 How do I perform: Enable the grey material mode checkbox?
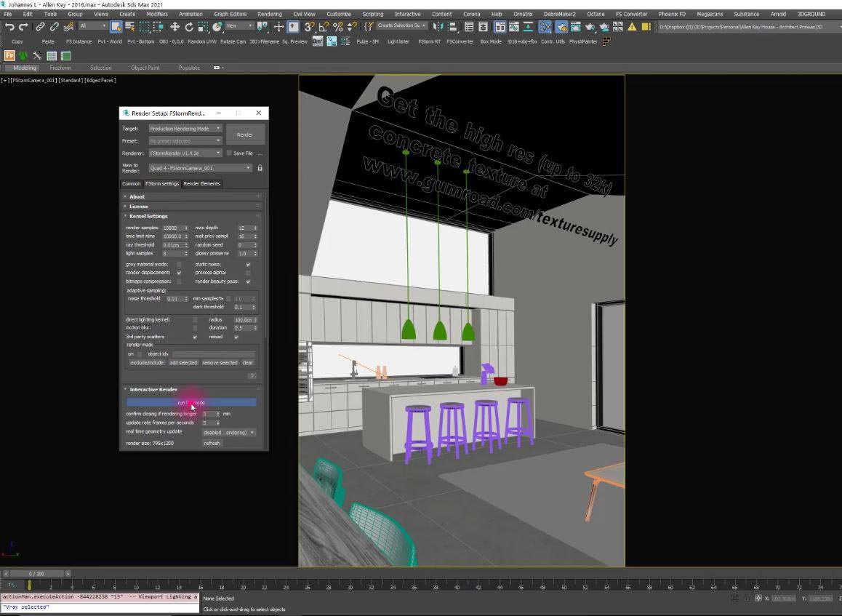pyautogui.click(x=179, y=265)
